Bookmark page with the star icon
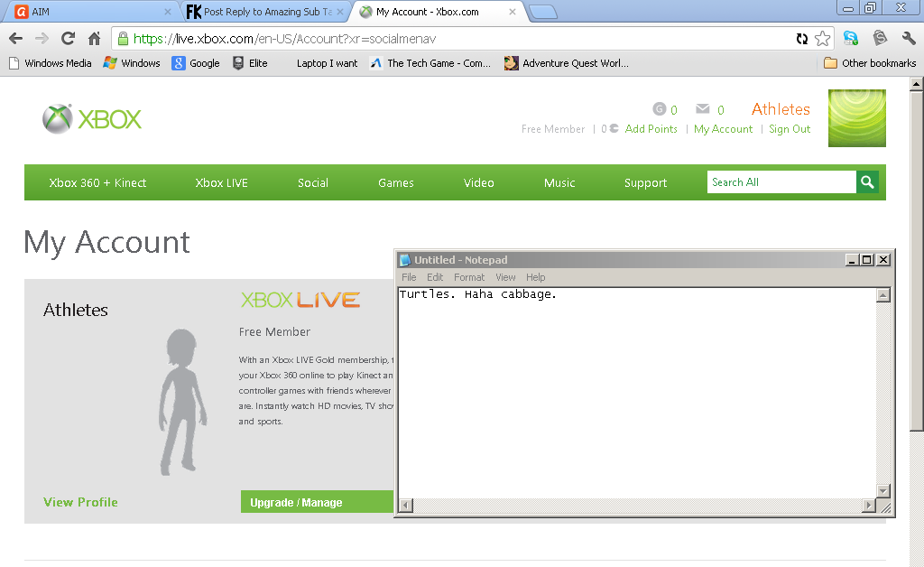 [823, 39]
